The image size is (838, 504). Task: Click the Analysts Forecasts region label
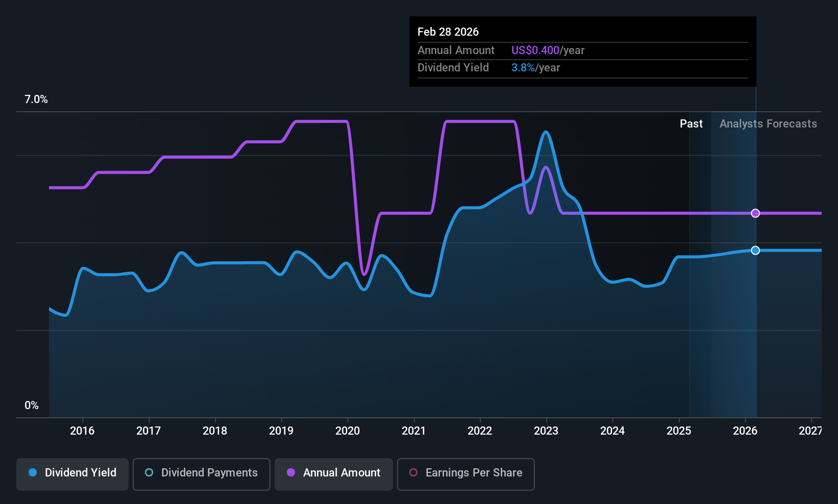768,124
